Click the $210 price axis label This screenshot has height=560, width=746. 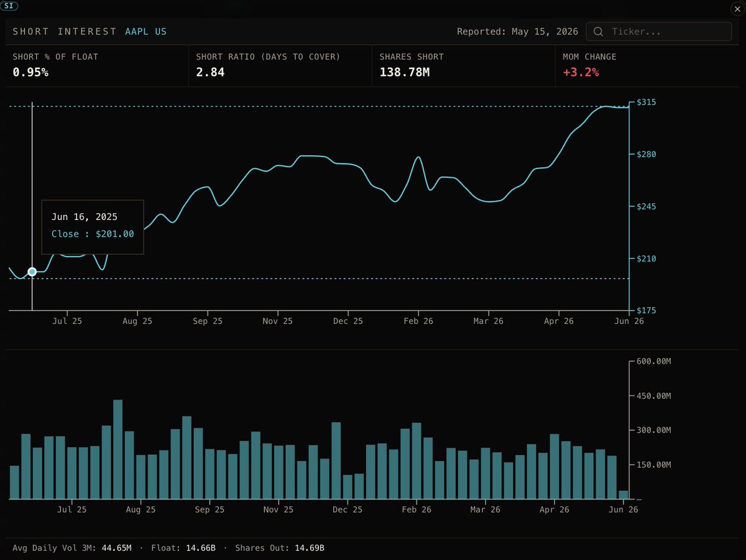point(645,259)
